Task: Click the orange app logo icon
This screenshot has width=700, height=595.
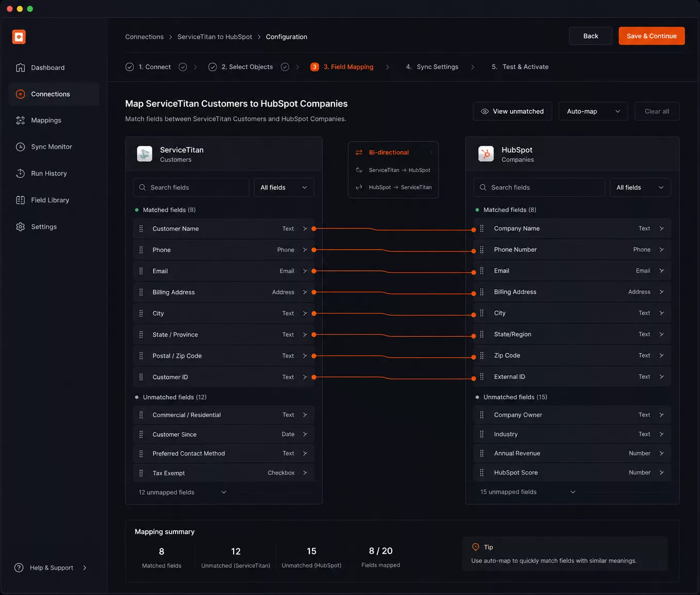Action: click(19, 37)
